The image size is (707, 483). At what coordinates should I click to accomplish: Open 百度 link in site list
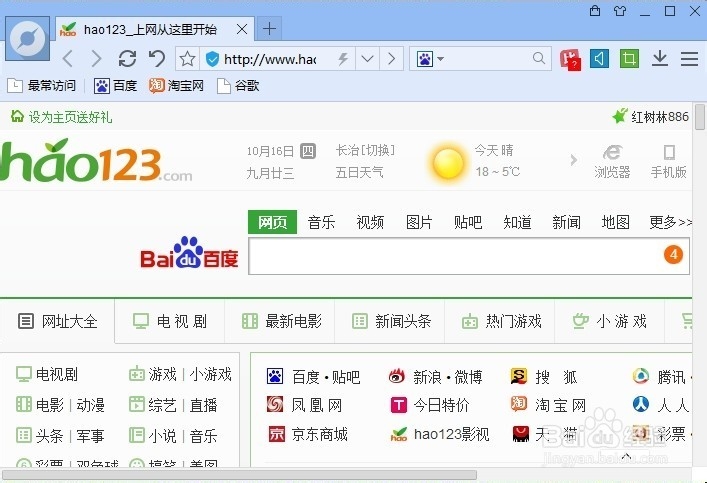pyautogui.click(x=305, y=377)
